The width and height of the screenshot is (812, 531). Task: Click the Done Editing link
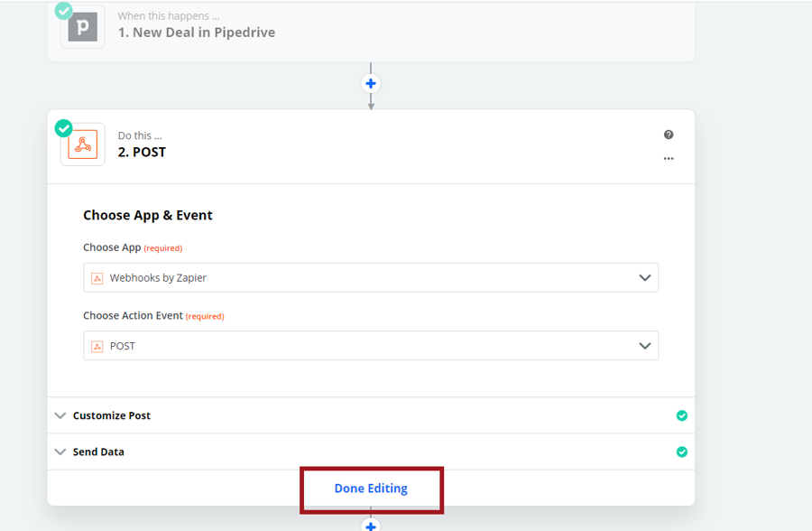371,489
